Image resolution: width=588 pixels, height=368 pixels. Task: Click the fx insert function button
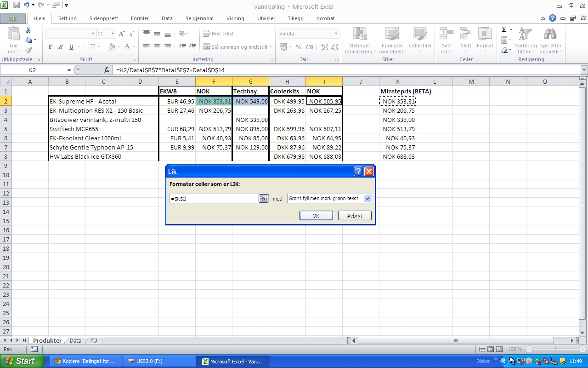click(107, 70)
